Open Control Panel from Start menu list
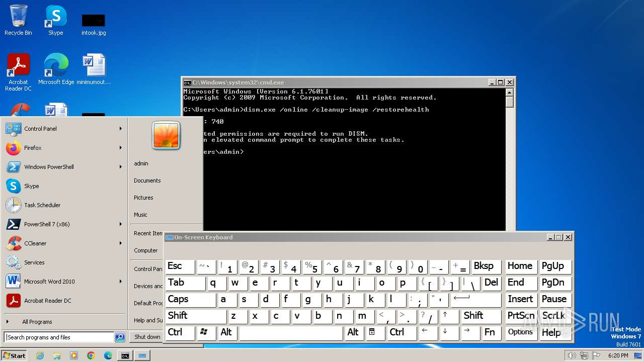Viewport: 644px width, 362px height. tap(64, 129)
